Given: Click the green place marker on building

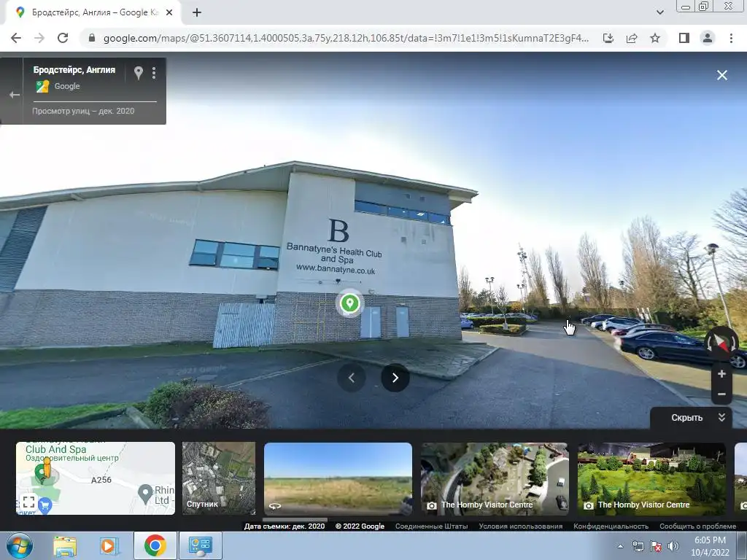Looking at the screenshot, I should click(349, 303).
